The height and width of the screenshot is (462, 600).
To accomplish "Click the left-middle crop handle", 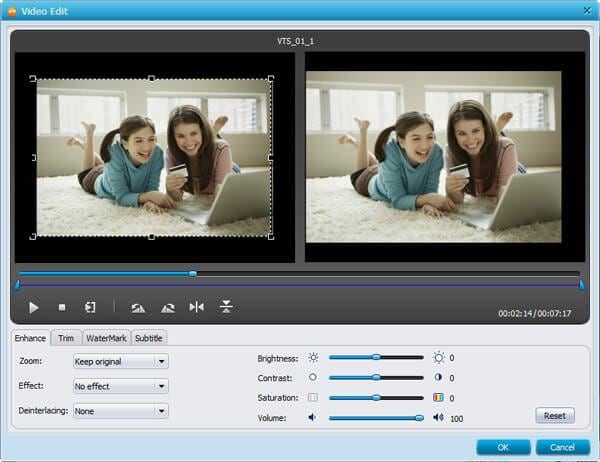I will [34, 157].
